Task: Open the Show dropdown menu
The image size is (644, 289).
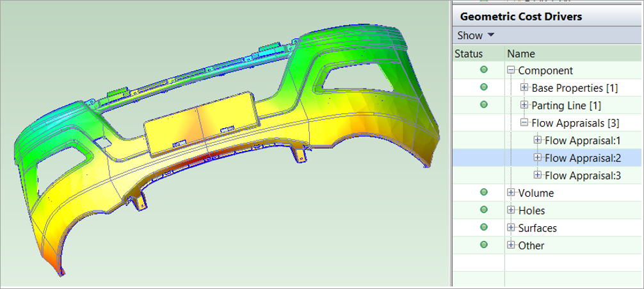Action: (476, 35)
